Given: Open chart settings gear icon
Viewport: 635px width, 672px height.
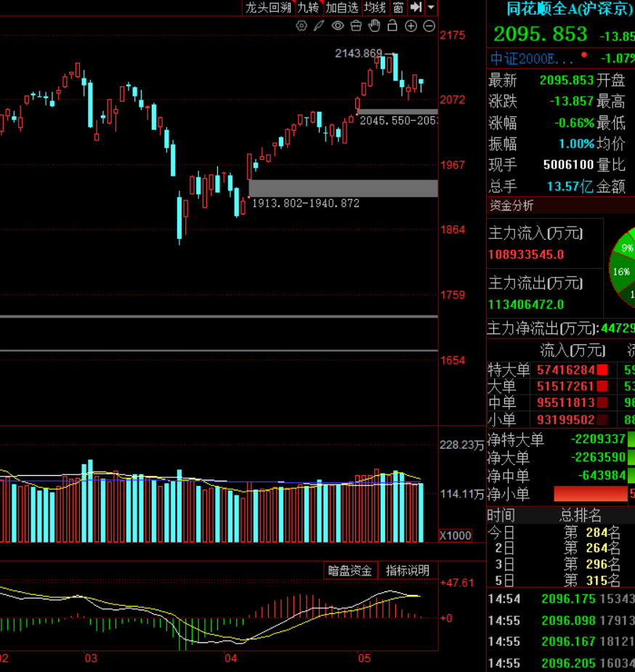Looking at the screenshot, I should click(302, 26).
